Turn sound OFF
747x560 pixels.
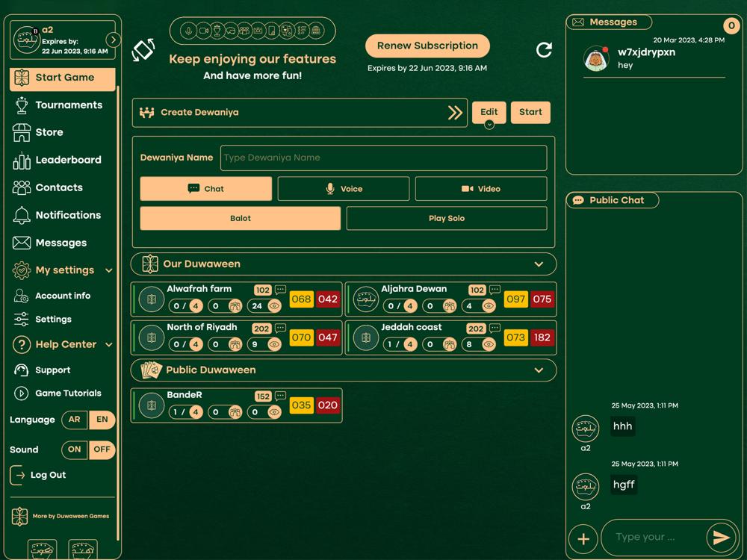click(x=102, y=450)
